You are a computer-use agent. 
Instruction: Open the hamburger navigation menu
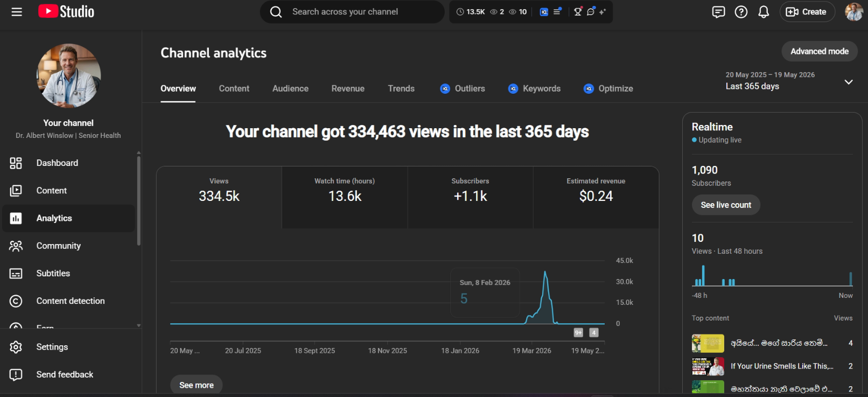point(17,12)
